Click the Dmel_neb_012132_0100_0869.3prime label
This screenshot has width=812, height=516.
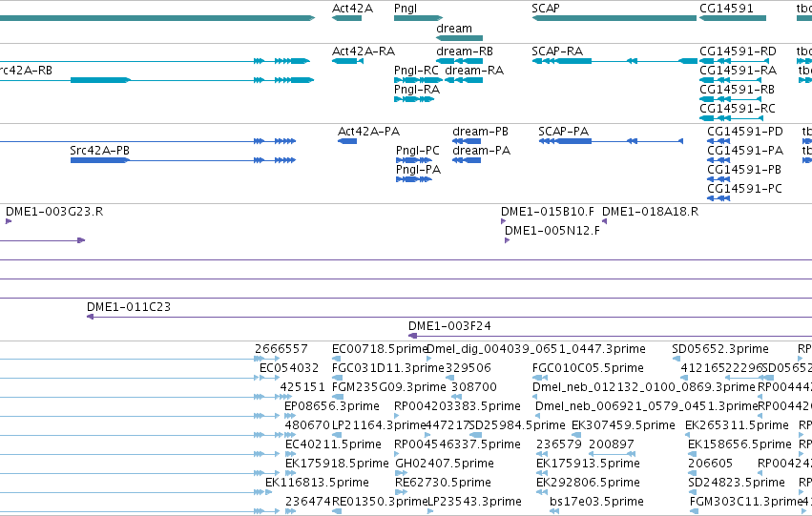coord(644,387)
